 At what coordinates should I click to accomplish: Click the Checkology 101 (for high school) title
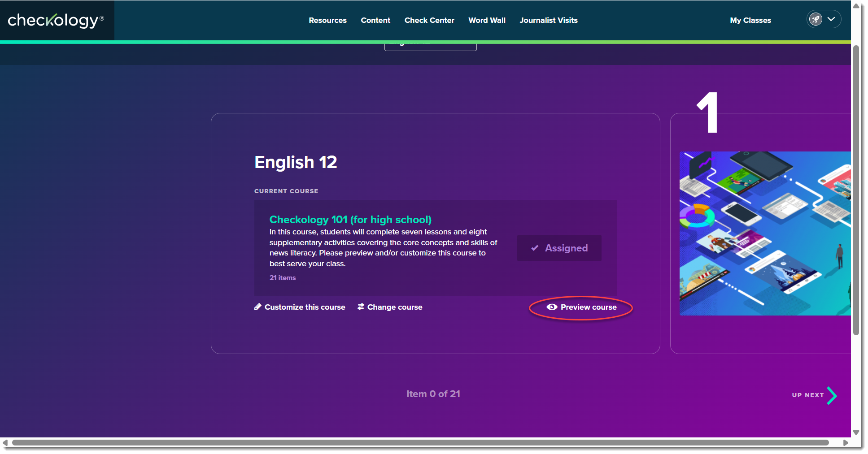pos(350,220)
